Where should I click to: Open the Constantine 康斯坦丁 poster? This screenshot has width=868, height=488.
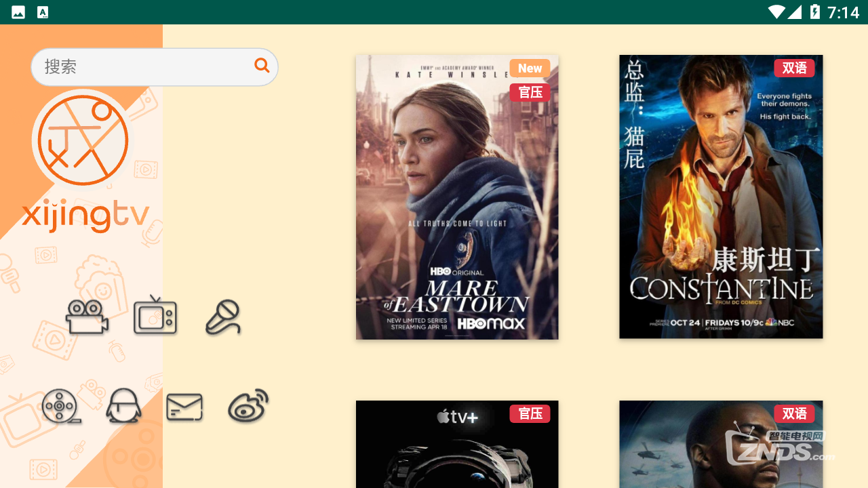click(721, 197)
